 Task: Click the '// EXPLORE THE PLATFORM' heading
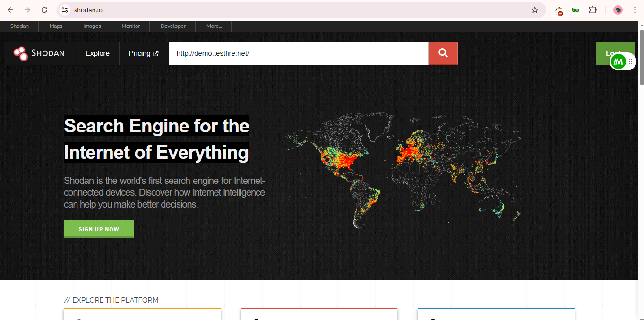pos(111,300)
